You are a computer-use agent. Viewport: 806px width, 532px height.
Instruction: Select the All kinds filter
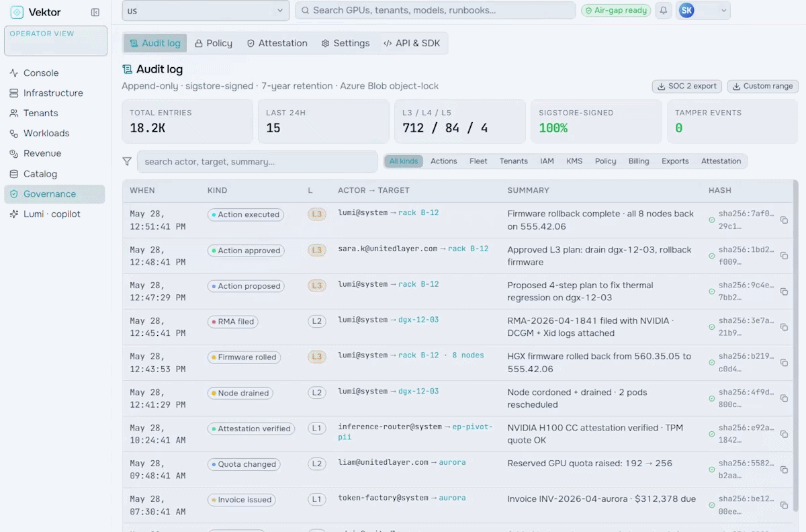click(404, 161)
